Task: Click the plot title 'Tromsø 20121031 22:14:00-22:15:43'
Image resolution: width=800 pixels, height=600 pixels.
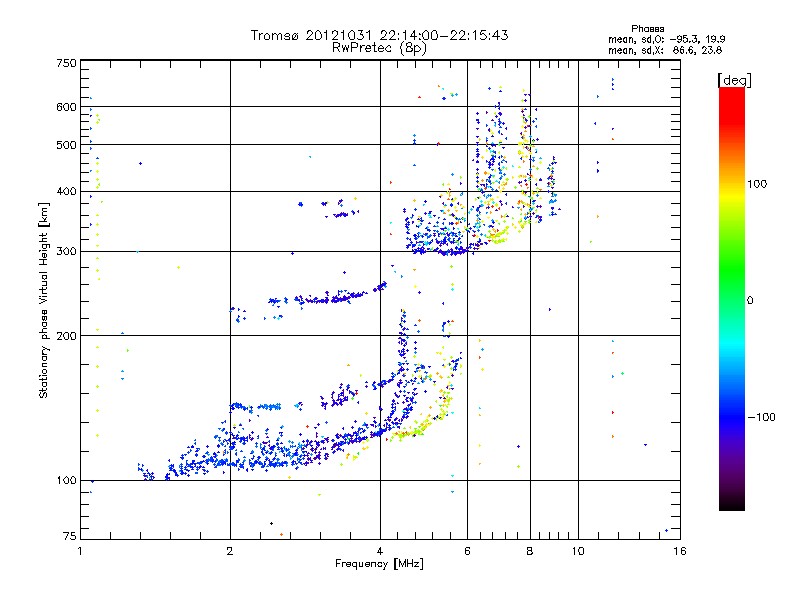Action: [380, 35]
